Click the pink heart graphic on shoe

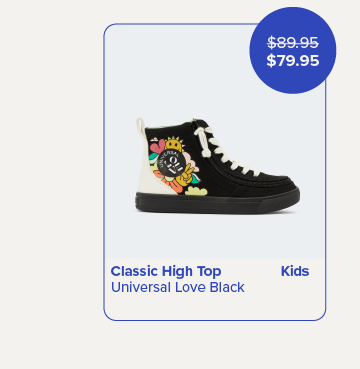click(x=157, y=146)
